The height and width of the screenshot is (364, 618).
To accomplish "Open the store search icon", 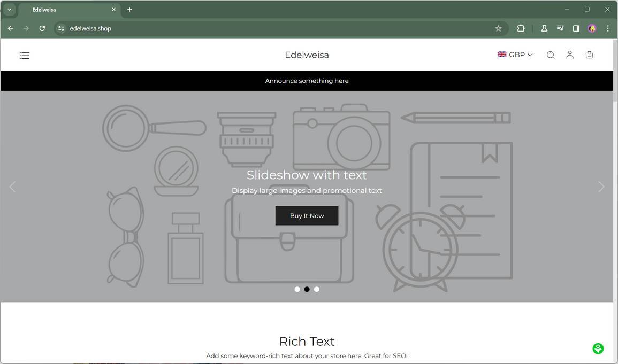I will (x=551, y=55).
